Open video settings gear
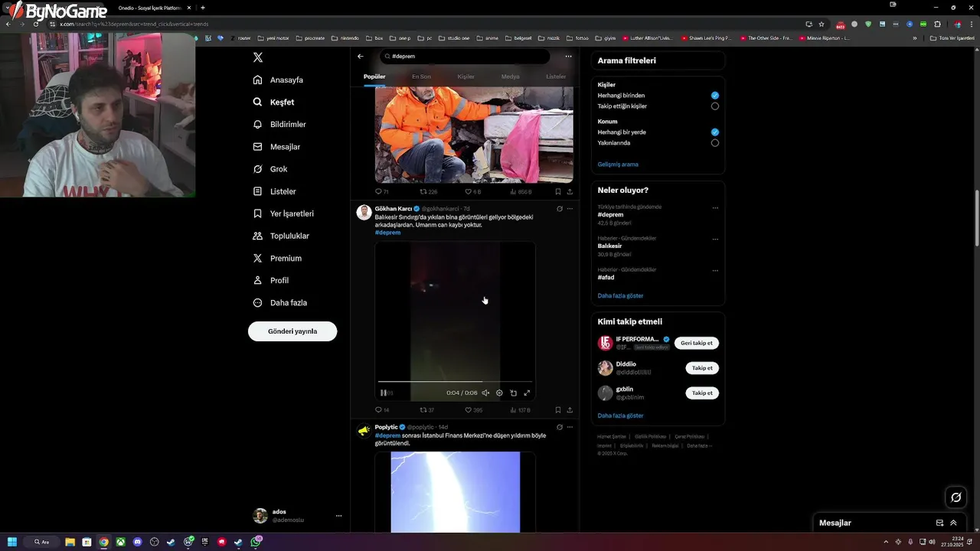 pos(499,393)
